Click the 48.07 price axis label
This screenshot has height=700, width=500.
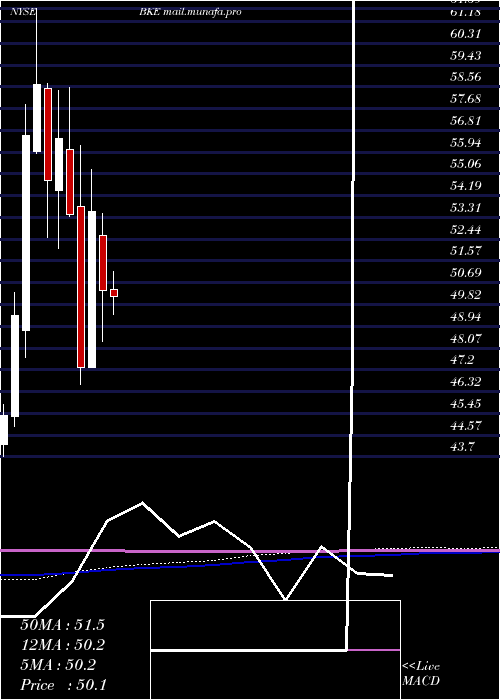tap(466, 339)
